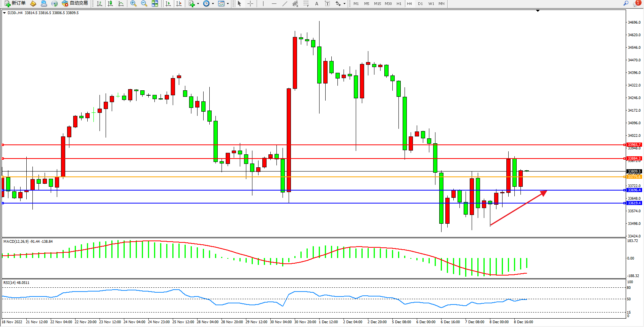Toggle Auto Trading (自动交易) button
Viewport: 644px width, 327px height.
75,3
